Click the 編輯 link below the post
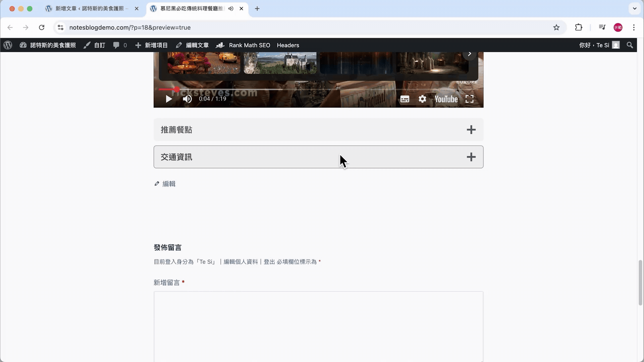This screenshot has width=644, height=362. (x=169, y=184)
